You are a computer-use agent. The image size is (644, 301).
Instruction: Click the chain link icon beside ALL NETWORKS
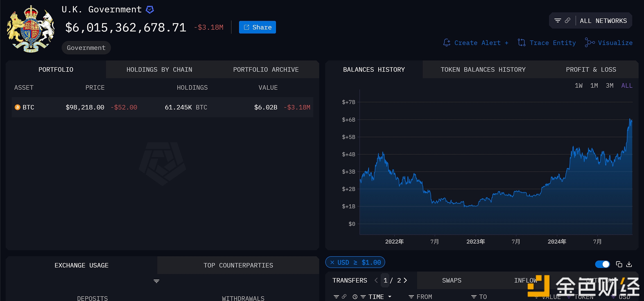pos(567,20)
